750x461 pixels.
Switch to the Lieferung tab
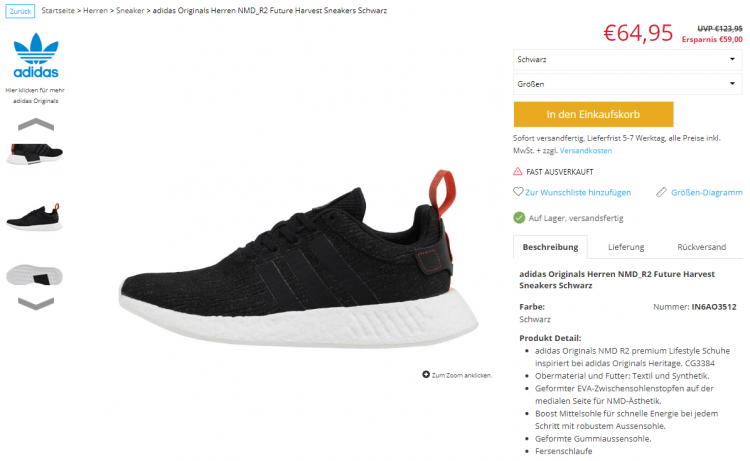click(x=626, y=247)
